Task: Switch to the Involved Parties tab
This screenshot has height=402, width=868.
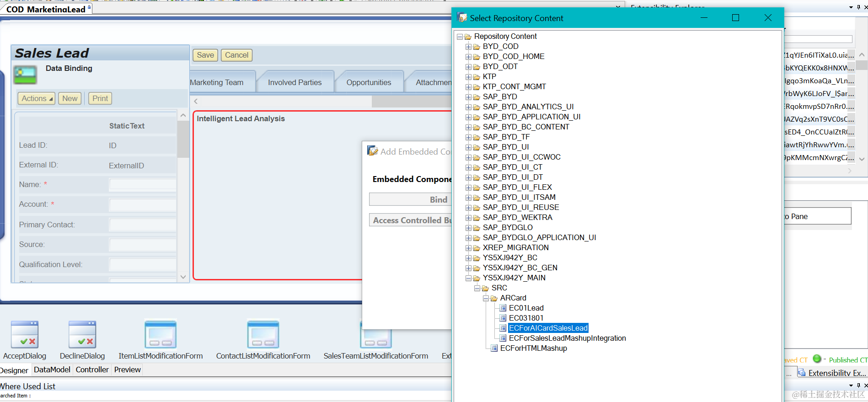Action: pyautogui.click(x=295, y=82)
